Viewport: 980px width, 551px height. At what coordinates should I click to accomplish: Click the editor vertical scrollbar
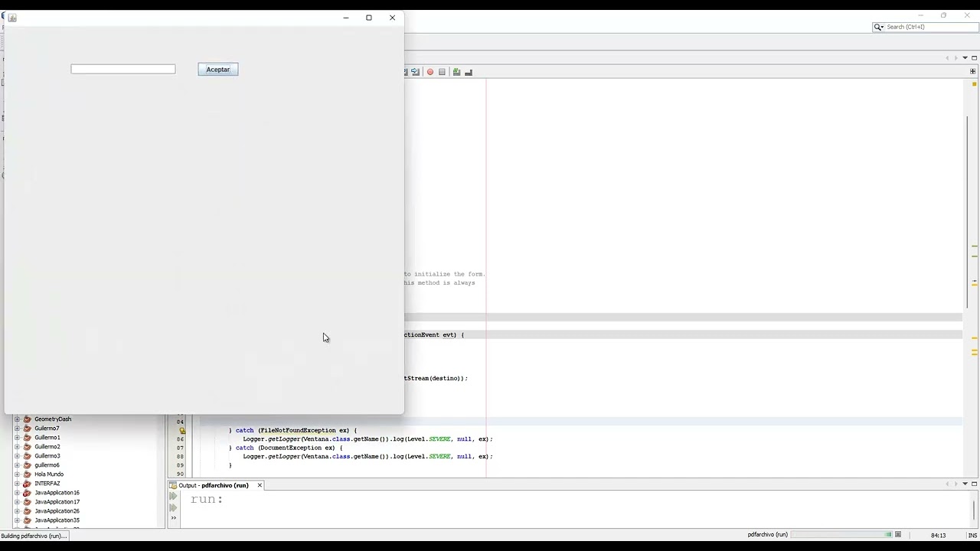pos(966,211)
